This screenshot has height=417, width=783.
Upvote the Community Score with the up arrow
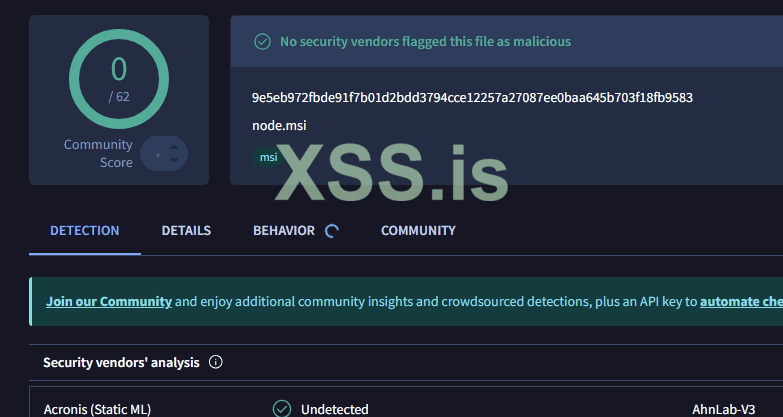click(174, 146)
